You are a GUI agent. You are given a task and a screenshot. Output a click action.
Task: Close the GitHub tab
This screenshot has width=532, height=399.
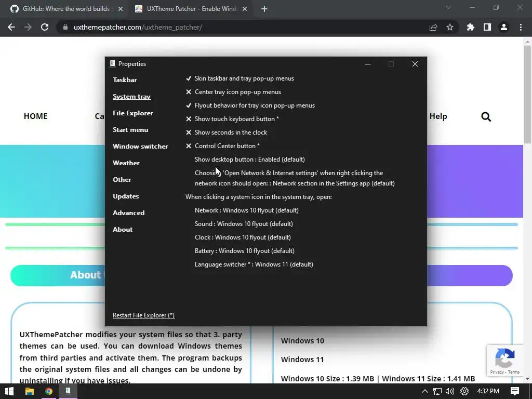point(121,9)
